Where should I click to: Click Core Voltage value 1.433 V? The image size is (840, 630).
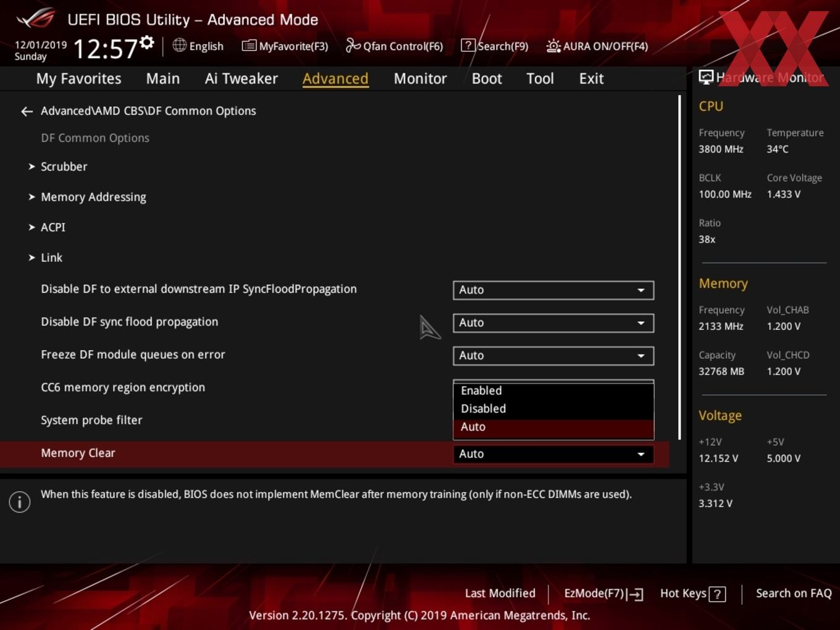coord(784,194)
